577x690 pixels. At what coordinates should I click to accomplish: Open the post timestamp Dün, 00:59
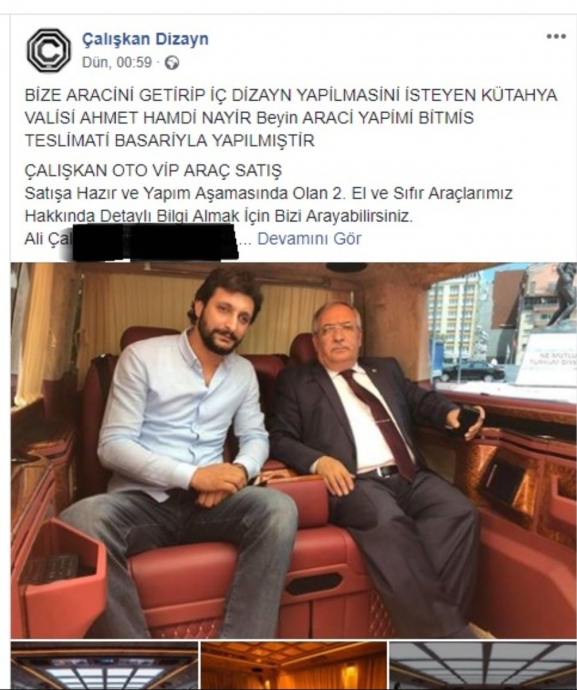click(x=117, y=62)
